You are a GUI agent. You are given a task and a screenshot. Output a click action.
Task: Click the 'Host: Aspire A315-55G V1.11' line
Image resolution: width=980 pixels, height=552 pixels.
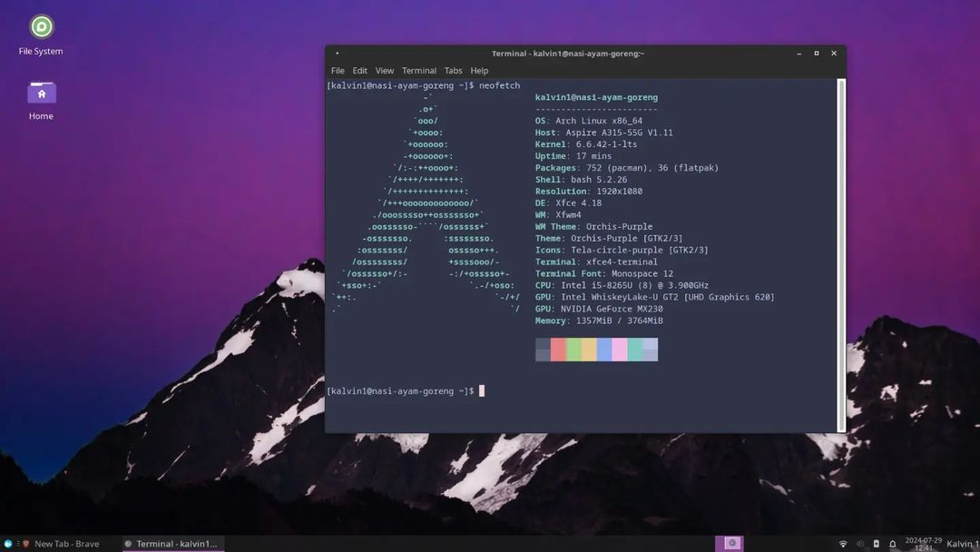(x=603, y=133)
